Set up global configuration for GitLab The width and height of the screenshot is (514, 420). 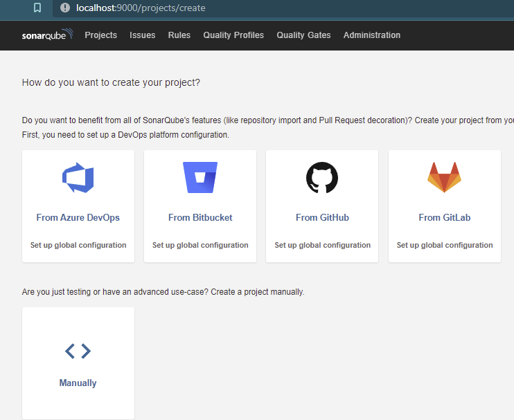tap(445, 245)
